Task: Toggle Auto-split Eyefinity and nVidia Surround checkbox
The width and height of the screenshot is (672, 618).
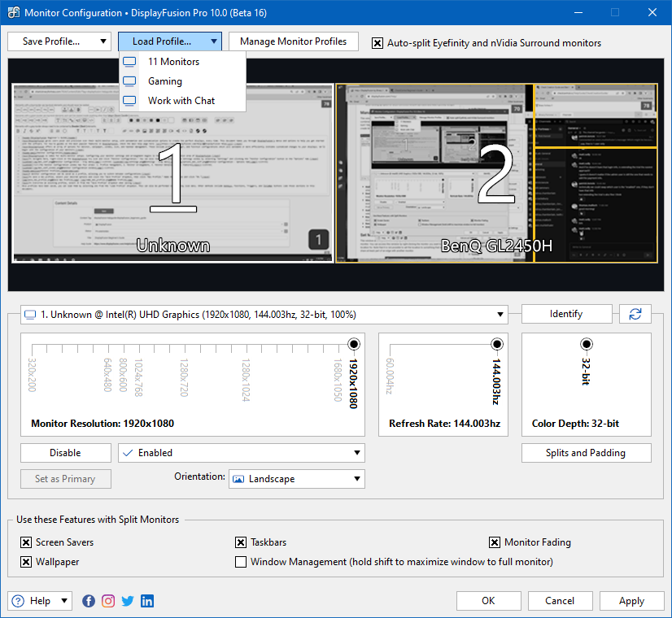Action: click(377, 43)
